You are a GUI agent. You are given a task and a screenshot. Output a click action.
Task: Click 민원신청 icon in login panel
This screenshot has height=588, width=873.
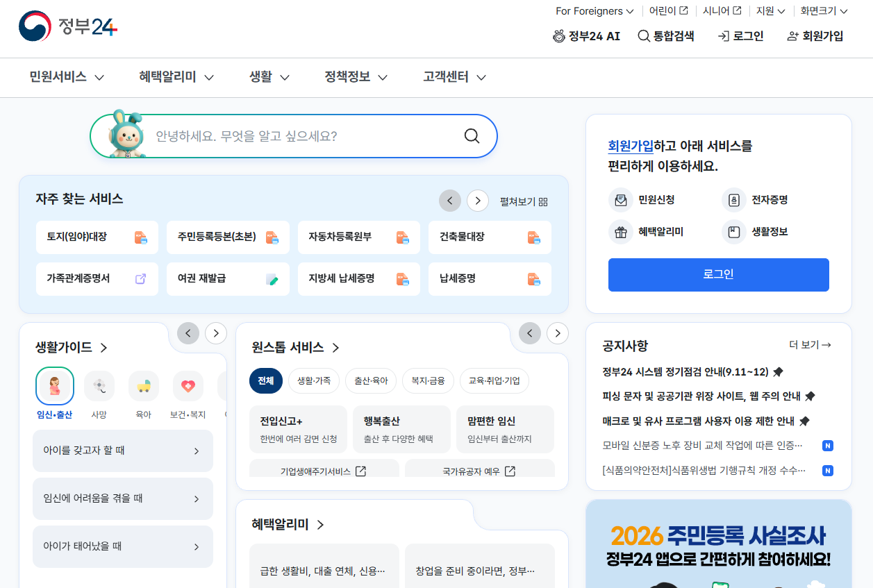point(620,200)
